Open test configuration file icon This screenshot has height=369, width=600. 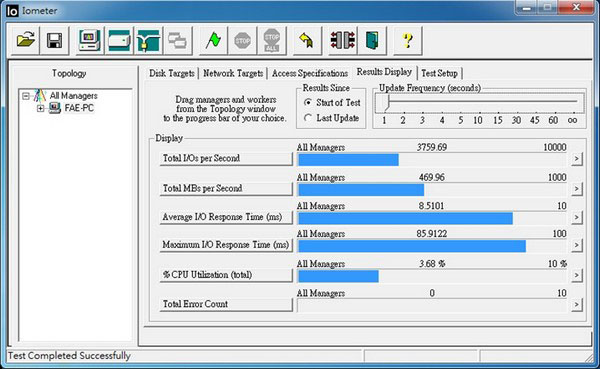tap(25, 40)
